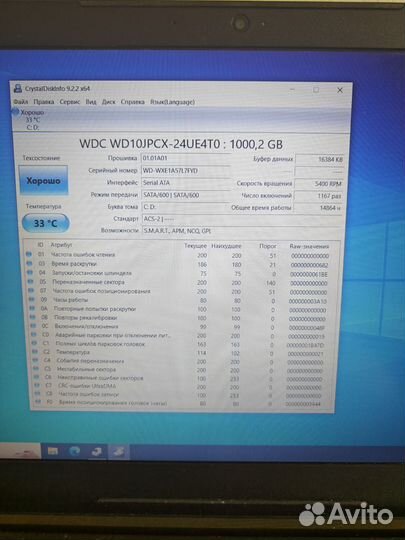Click the Raw-значения column header
405x540 pixels.
pyautogui.click(x=309, y=246)
